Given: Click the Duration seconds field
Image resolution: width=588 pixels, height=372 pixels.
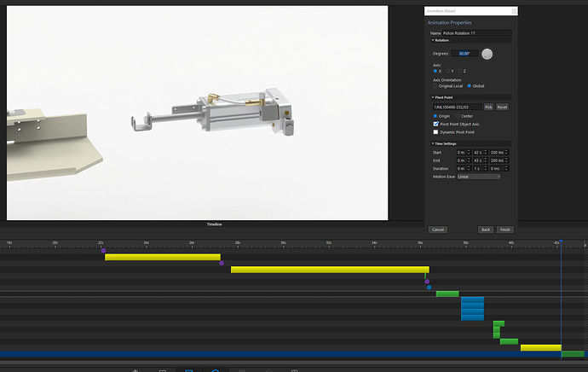Looking at the screenshot, I should tap(480, 169).
